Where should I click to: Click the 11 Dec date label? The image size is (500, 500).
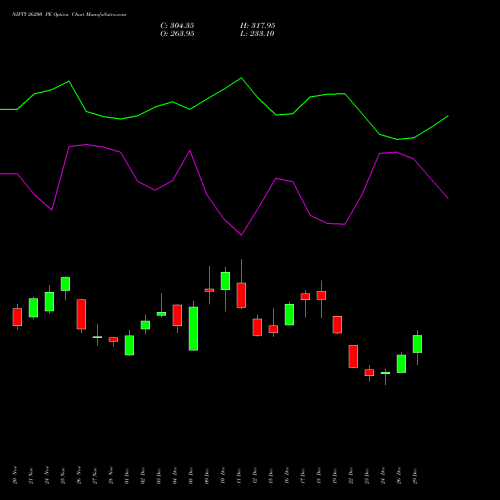click(x=239, y=475)
